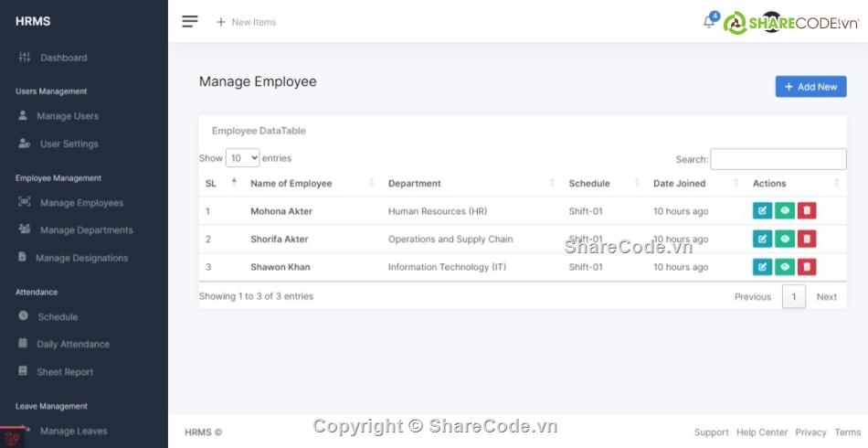Screen dimensions: 868x448
Task: Open Manage Departments in sidebar
Action: (86, 230)
